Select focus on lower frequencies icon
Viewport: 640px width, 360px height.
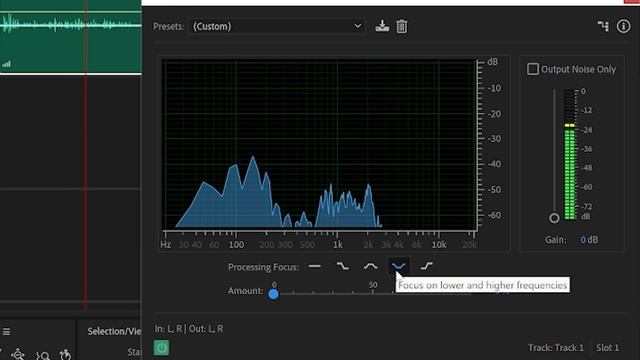click(x=342, y=267)
